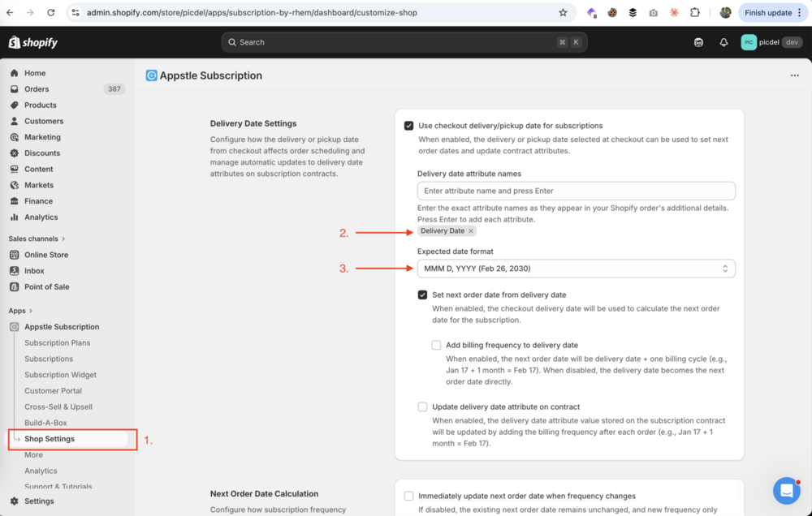Image resolution: width=812 pixels, height=516 pixels.
Task: Focus the Shopify Search bar
Action: (x=404, y=42)
